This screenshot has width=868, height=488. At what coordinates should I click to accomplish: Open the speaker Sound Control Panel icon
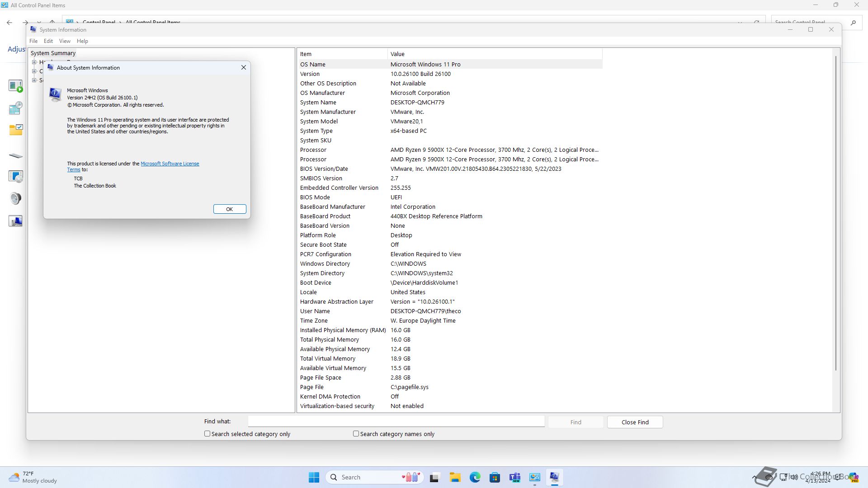coord(16,198)
